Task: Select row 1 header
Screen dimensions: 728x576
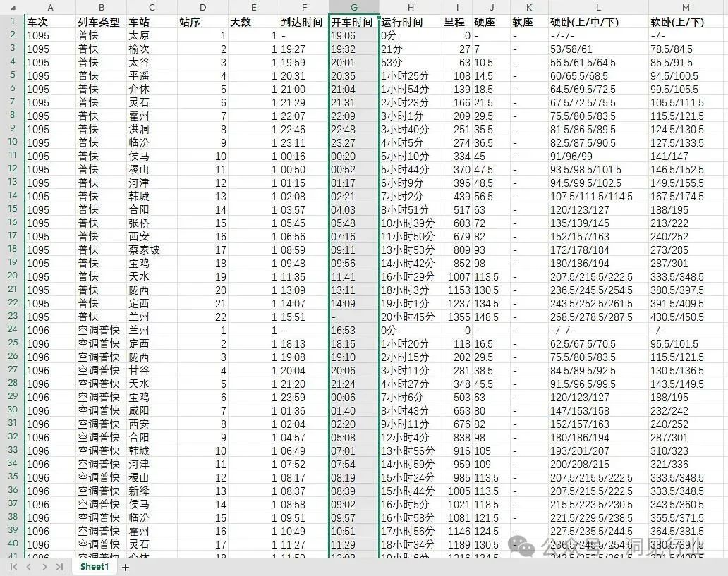Action: coord(12,21)
